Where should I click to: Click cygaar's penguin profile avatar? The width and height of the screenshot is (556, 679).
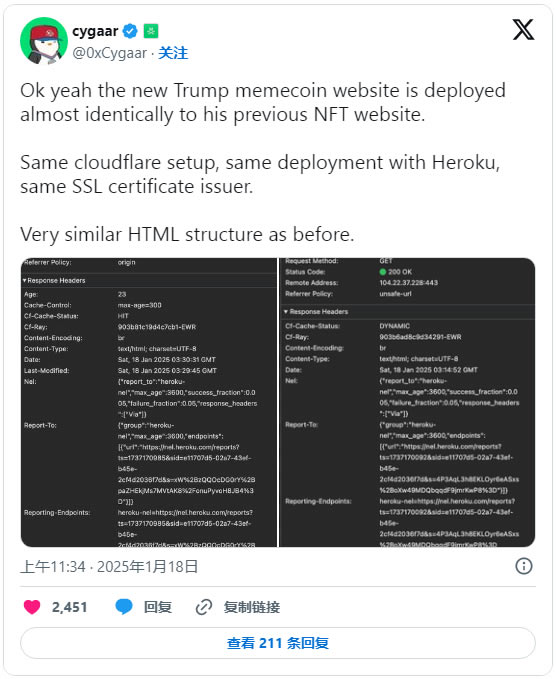click(44, 41)
